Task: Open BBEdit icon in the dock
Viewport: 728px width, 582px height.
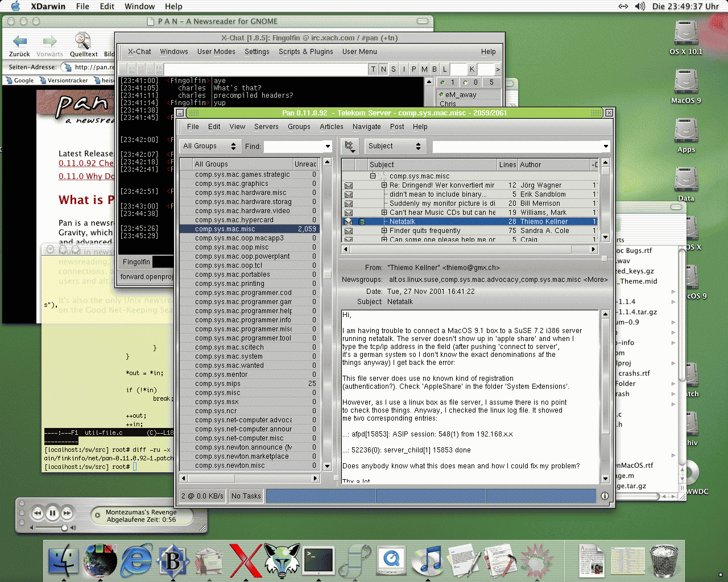Action: (x=173, y=560)
